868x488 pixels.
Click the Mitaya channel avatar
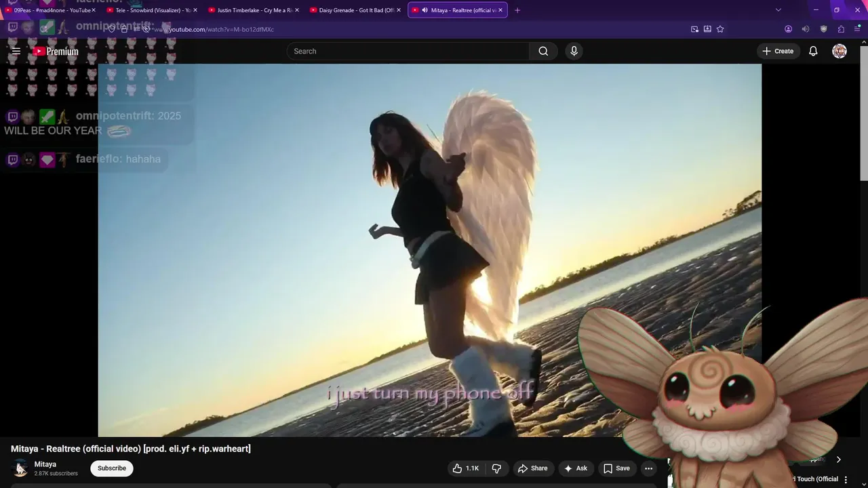20,468
